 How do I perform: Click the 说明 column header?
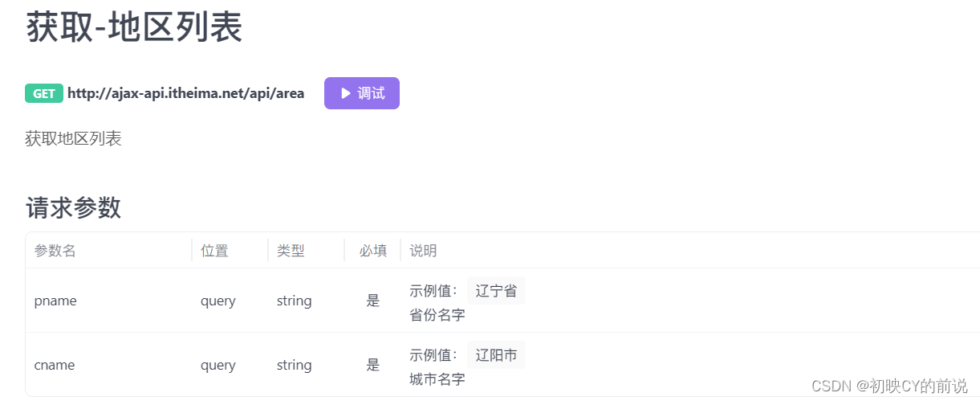click(424, 251)
